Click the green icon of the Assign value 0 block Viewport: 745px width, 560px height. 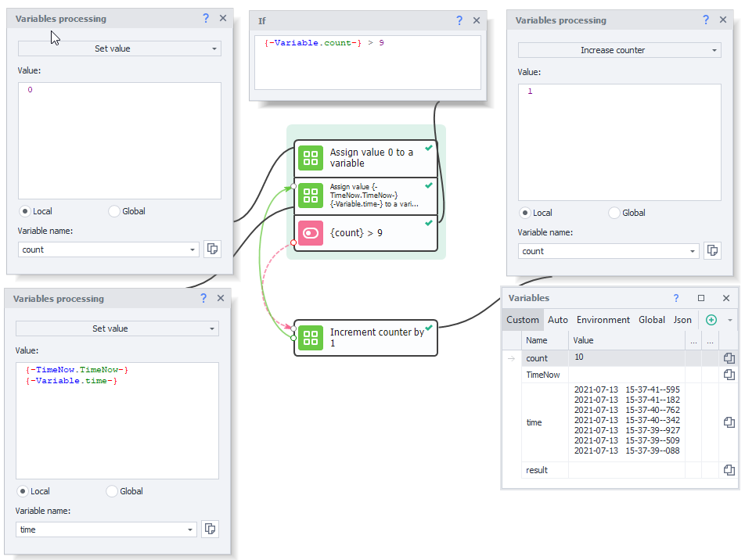[311, 158]
